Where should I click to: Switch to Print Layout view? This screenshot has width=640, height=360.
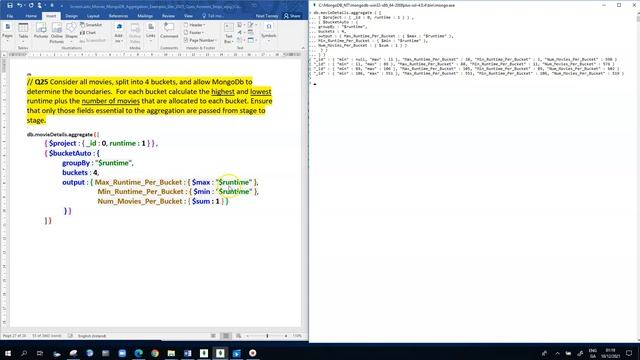click(226, 336)
